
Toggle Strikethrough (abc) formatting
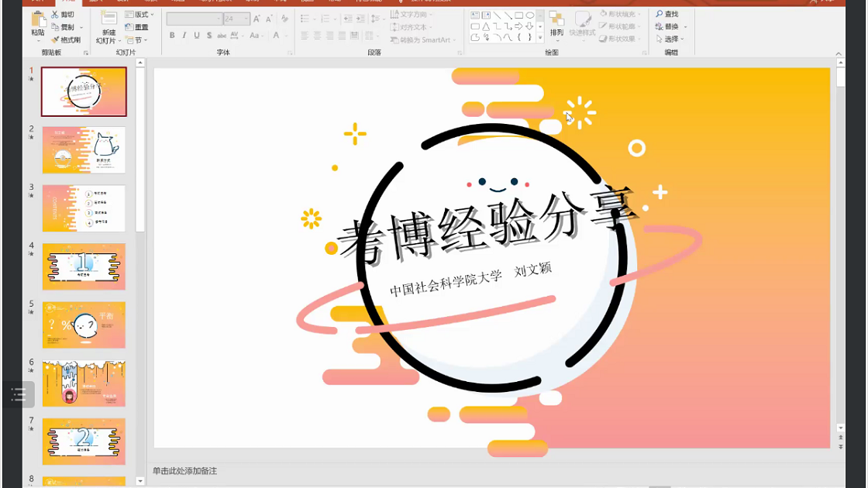click(x=222, y=36)
